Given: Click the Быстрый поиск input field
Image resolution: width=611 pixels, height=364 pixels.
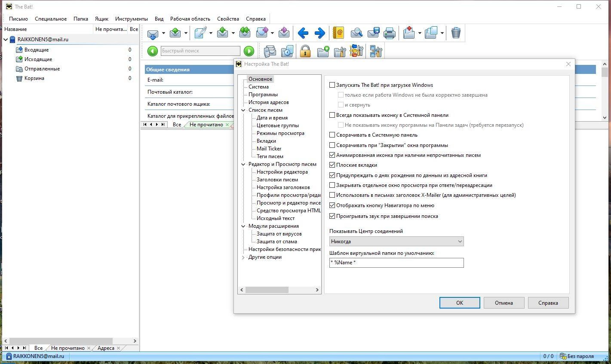Looking at the screenshot, I should pos(200,51).
